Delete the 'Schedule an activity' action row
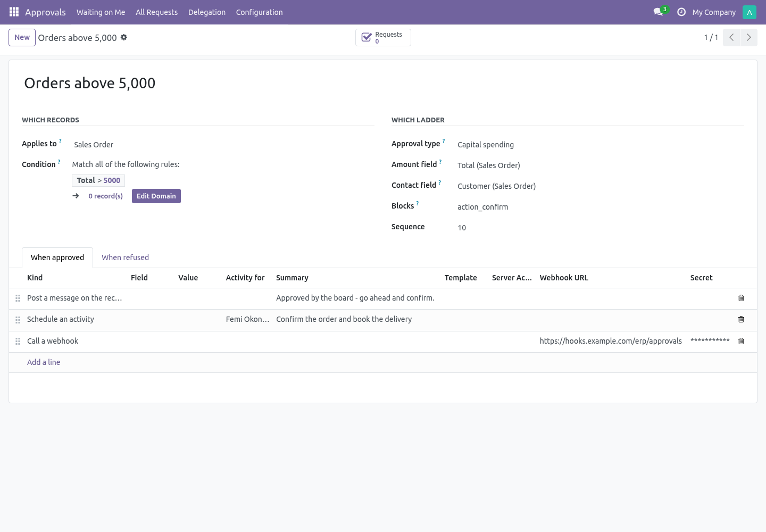Image resolution: width=766 pixels, height=532 pixels. pyautogui.click(x=741, y=319)
